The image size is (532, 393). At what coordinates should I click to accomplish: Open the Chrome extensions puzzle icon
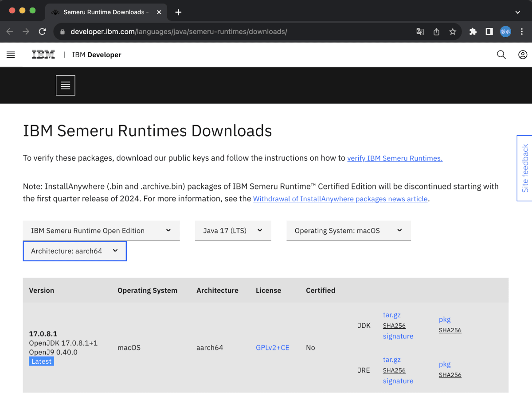[x=473, y=31]
